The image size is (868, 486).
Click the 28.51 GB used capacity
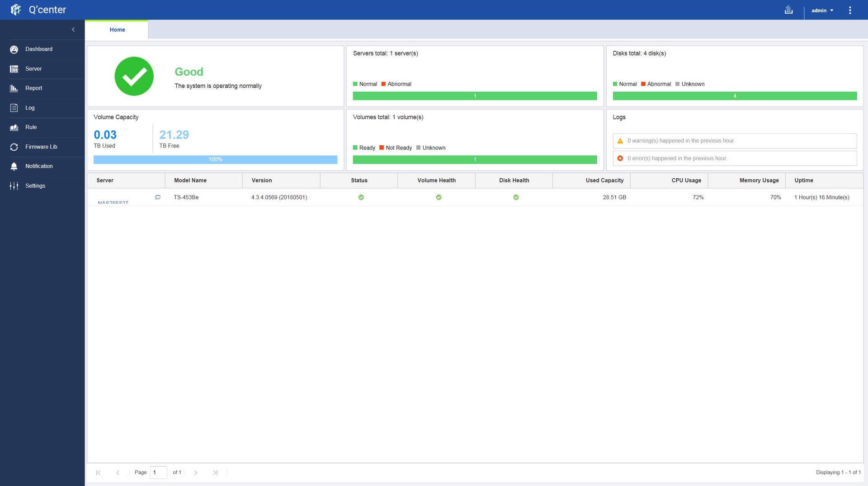[614, 198]
